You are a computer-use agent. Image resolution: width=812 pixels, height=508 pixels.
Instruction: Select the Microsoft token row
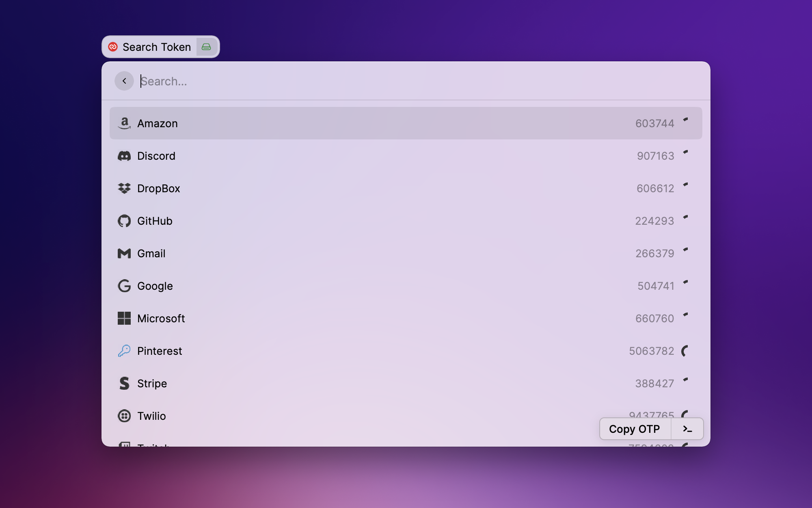[406, 318]
